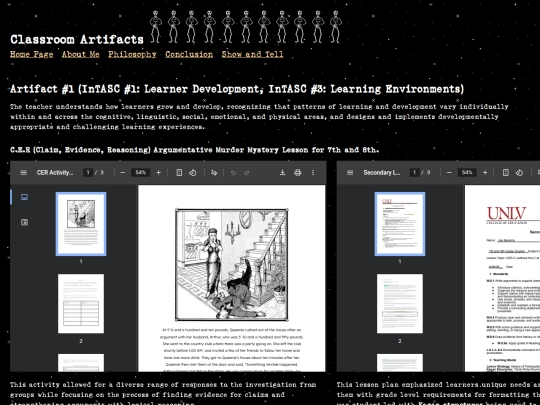This screenshot has width=540, height=405.
Task: Open more actions menu in CER Activity viewer
Action: pyautogui.click(x=313, y=173)
